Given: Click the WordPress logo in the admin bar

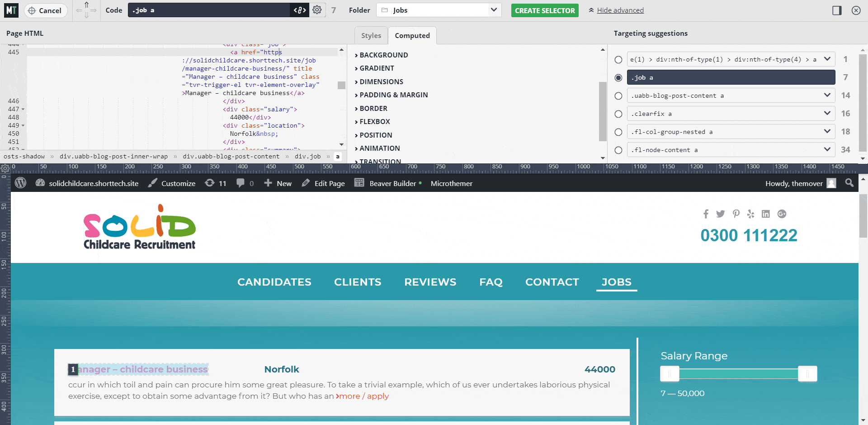Looking at the screenshot, I should click(20, 183).
